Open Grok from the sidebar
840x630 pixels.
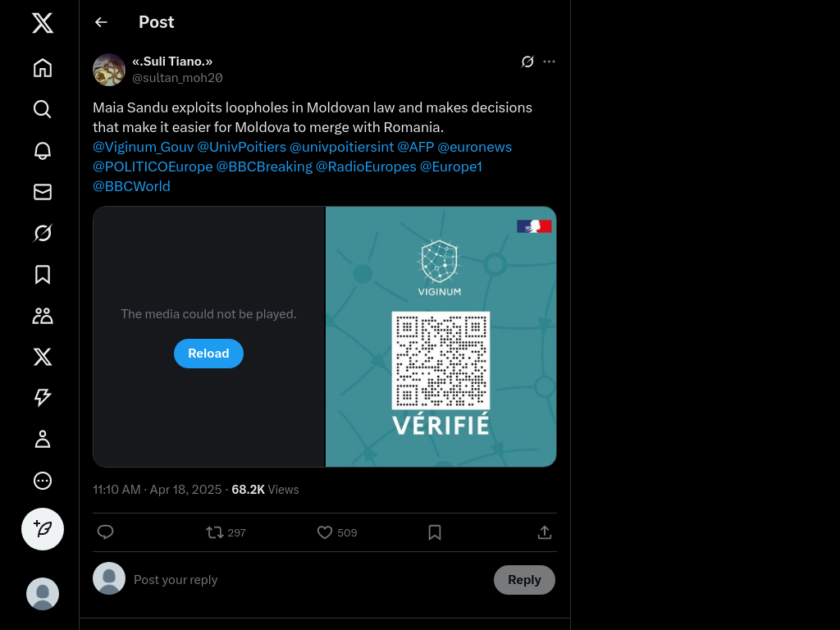[43, 234]
